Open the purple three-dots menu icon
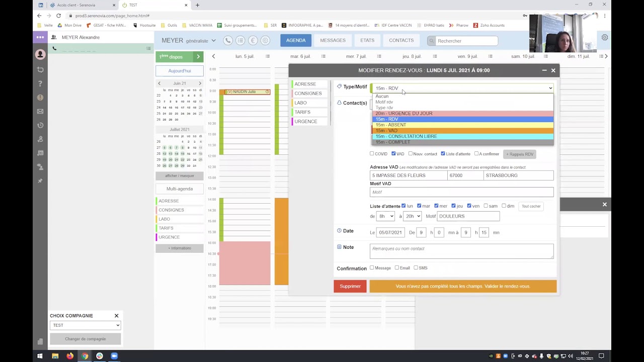 40,37
